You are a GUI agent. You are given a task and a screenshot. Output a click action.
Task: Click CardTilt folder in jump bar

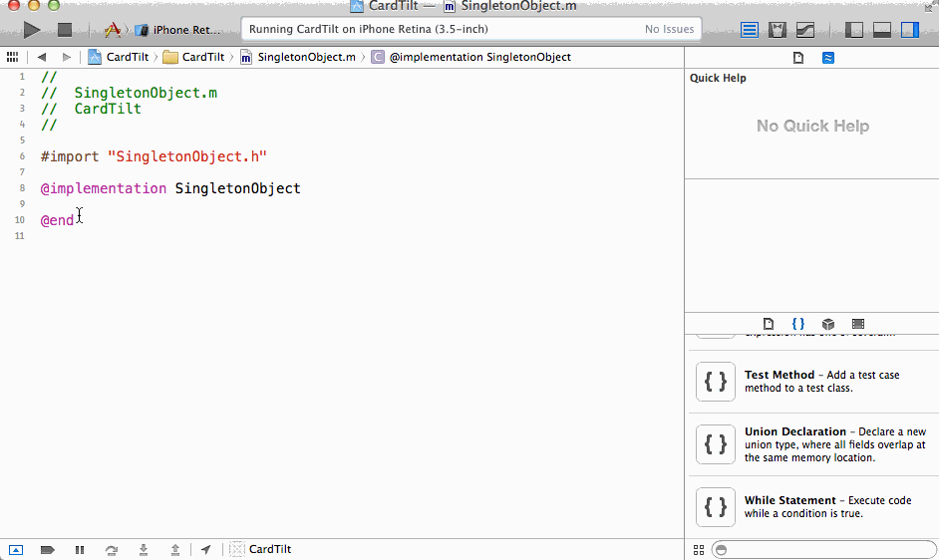pyautogui.click(x=193, y=57)
